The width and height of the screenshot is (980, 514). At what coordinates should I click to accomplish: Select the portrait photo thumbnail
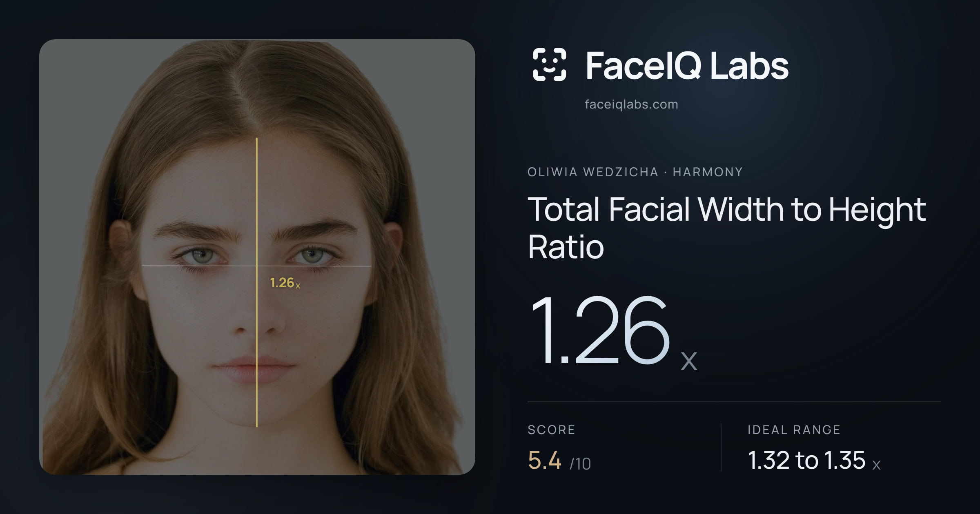pyautogui.click(x=257, y=257)
